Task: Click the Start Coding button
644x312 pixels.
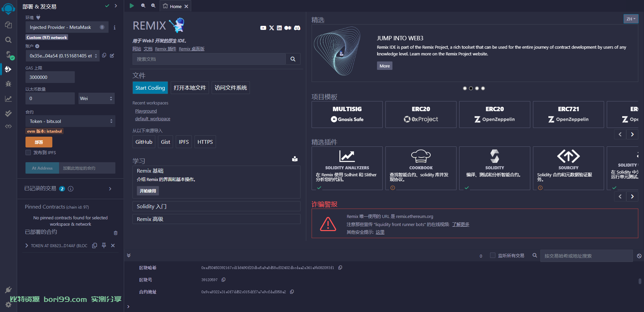Action: point(150,88)
